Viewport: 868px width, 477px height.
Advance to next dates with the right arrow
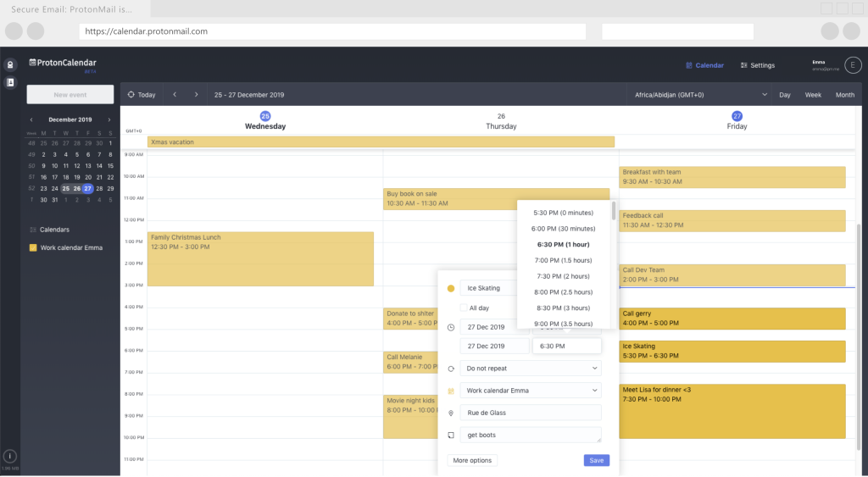[x=196, y=95]
